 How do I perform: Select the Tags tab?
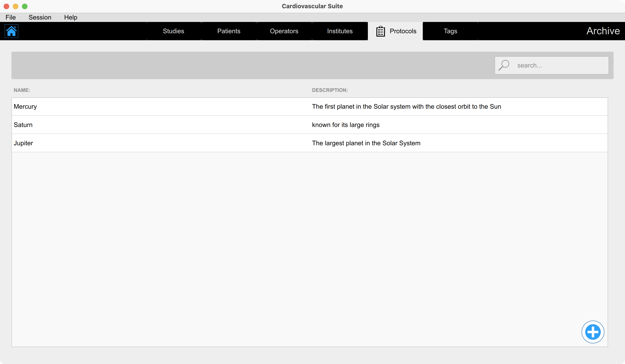tap(450, 31)
